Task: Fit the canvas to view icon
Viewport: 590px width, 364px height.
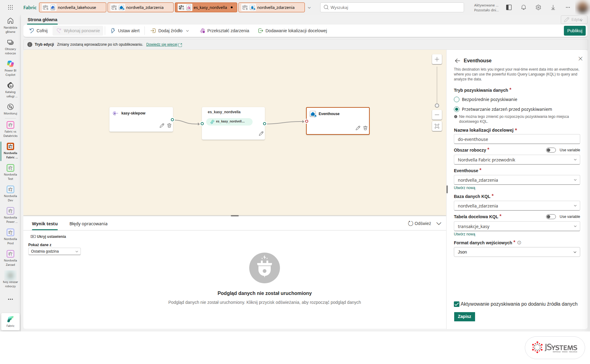Action: tap(437, 126)
